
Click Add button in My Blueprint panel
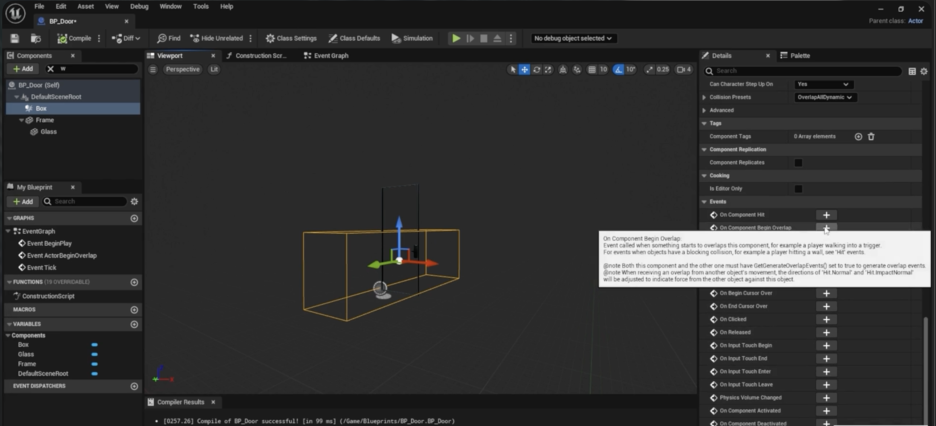coord(23,202)
